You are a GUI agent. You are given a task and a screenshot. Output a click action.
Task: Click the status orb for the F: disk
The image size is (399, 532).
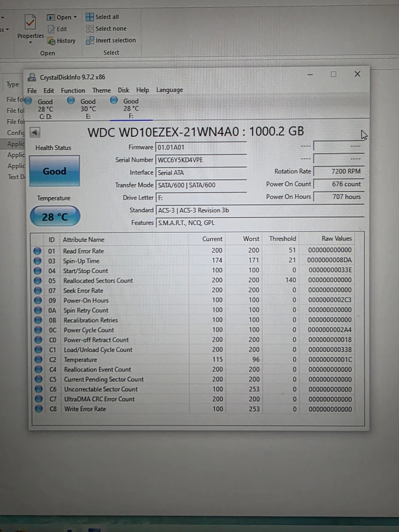click(x=114, y=100)
